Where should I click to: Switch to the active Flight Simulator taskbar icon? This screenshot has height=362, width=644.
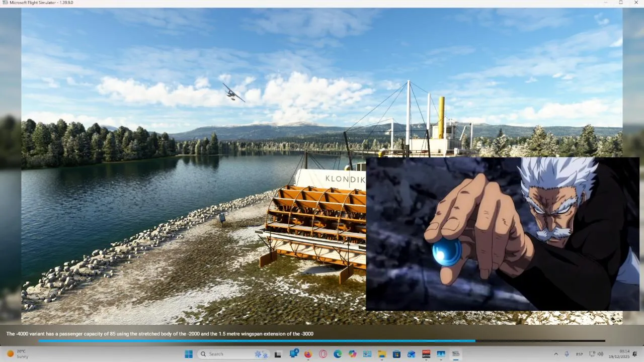(455, 354)
